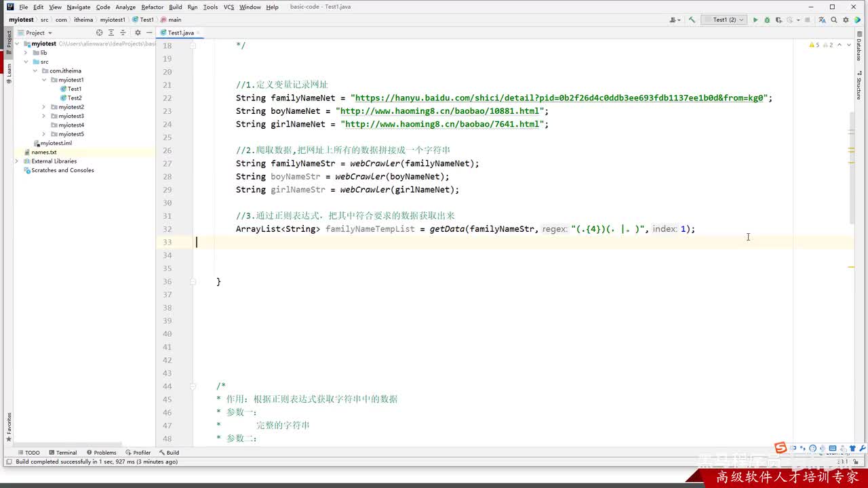Screen dimensions: 868x488
Task: Click the user account icon in toolbar
Action: [675, 20]
